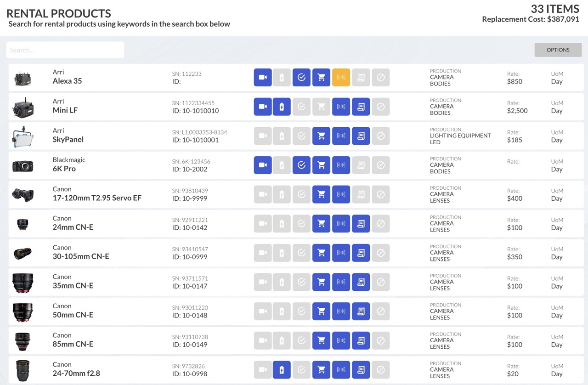Viewport: 588px width, 385px height.
Task: Click the barcode icon in Mini LF row
Action: coord(341,107)
